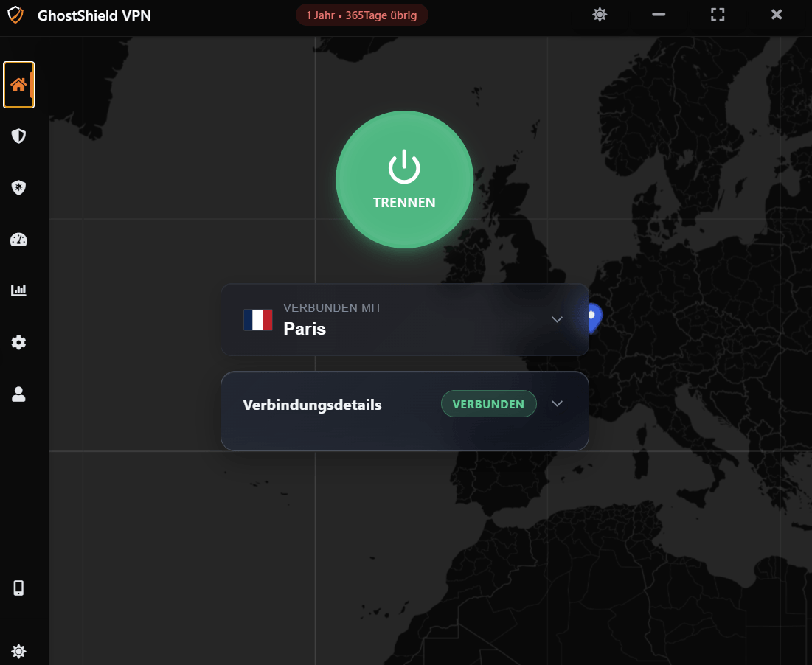Open the threat protection shield-star icon
Image resolution: width=812 pixels, height=665 pixels.
(18, 187)
